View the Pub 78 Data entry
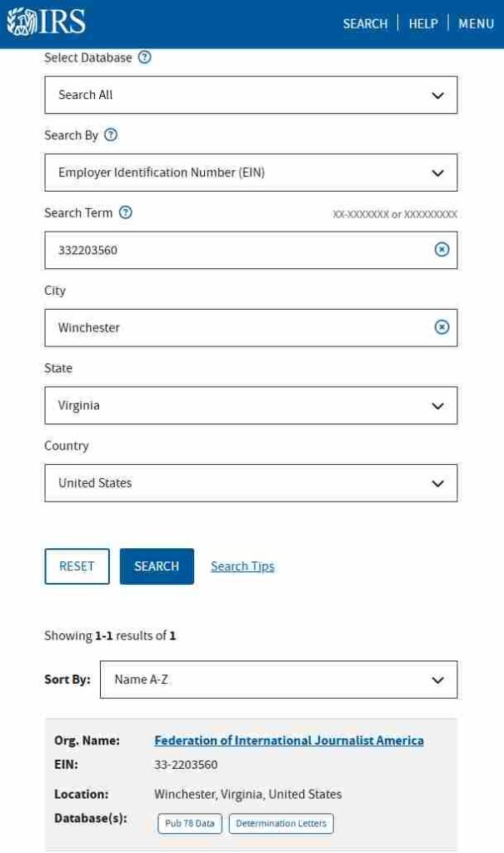This screenshot has width=504, height=853. point(191,823)
